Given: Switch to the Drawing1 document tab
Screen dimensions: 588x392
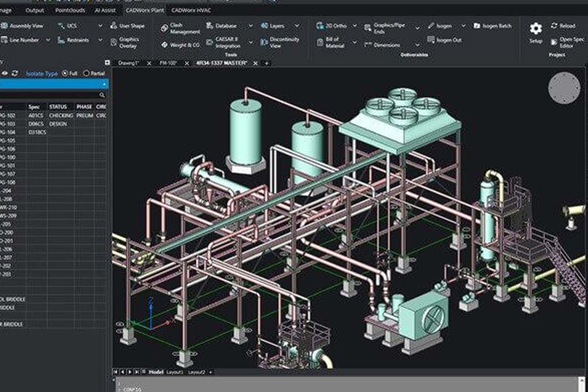Looking at the screenshot, I should 128,63.
